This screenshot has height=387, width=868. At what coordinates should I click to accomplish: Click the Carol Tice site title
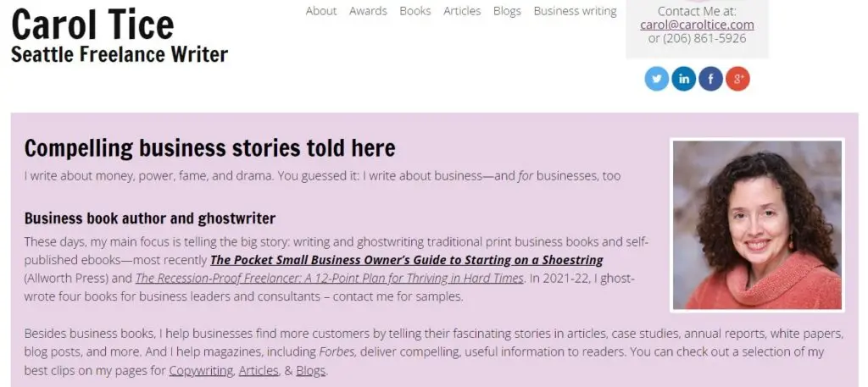tap(92, 24)
